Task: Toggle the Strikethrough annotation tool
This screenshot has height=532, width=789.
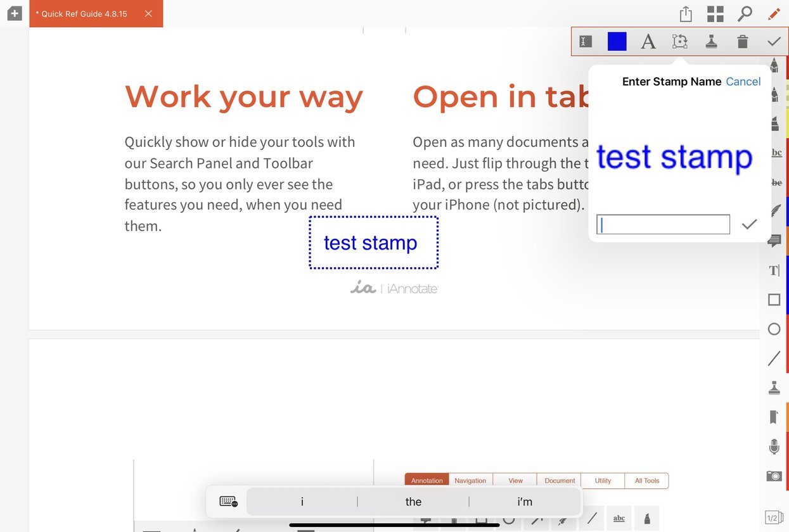Action: [x=774, y=182]
